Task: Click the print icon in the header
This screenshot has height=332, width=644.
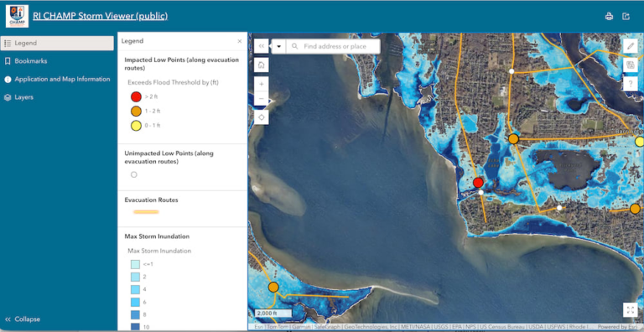Action: 609,17
